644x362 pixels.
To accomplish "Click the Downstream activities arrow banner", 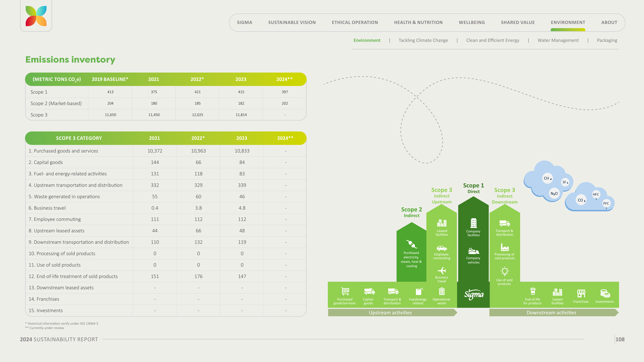I will pos(554,313).
